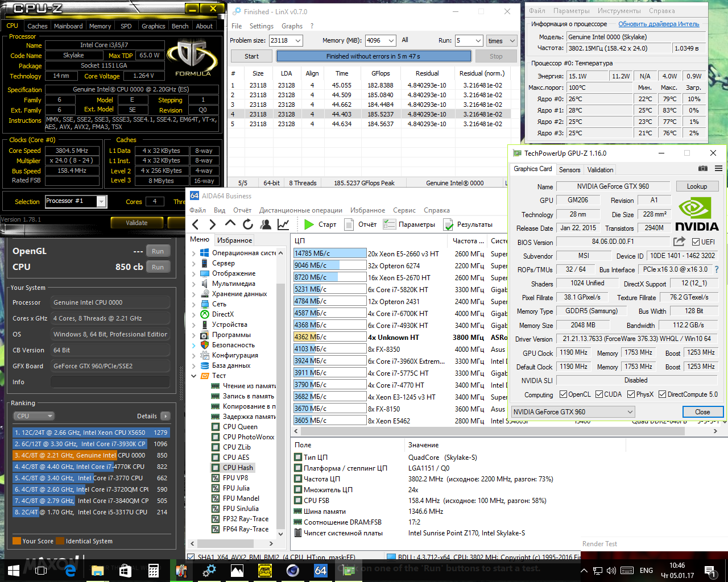Image resolution: width=728 pixels, height=582 pixels.
Task: Open the Memory (MiB) dropdown in LinX
Action: pos(391,41)
